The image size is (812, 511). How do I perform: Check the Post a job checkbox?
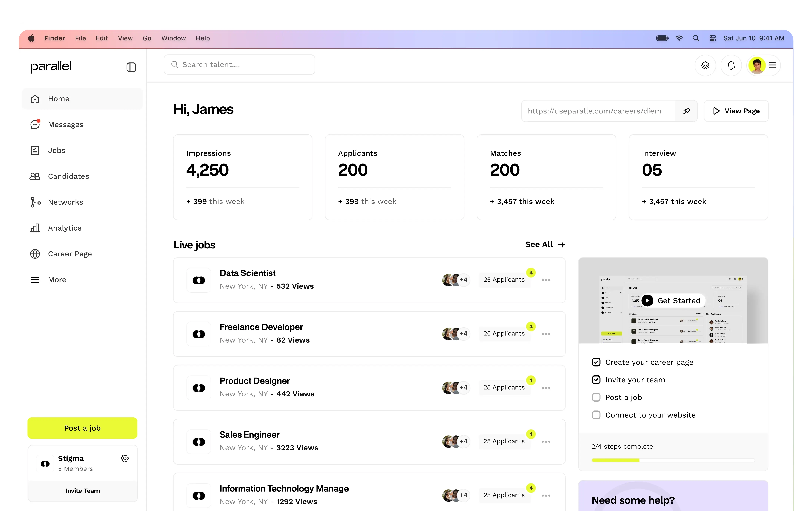(x=596, y=397)
